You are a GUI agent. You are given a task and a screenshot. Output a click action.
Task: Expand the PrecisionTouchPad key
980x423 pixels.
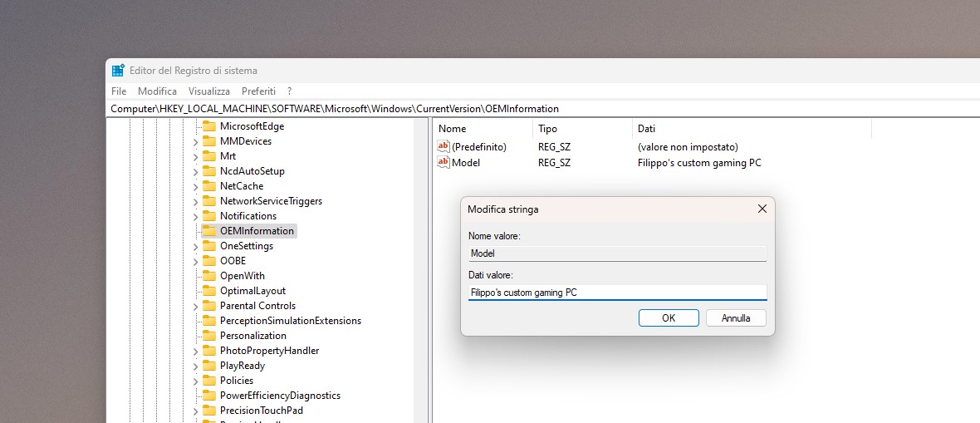(196, 411)
